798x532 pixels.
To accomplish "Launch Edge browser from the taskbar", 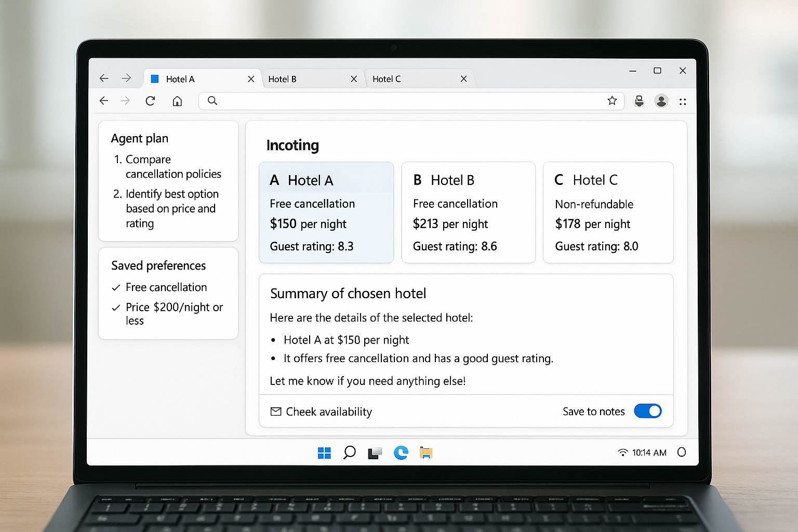I will 401,453.
